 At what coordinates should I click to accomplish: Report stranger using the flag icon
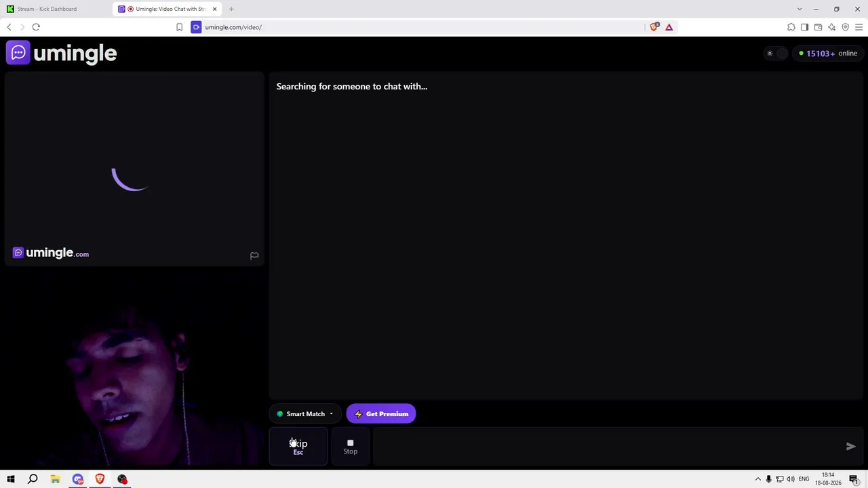(x=254, y=256)
